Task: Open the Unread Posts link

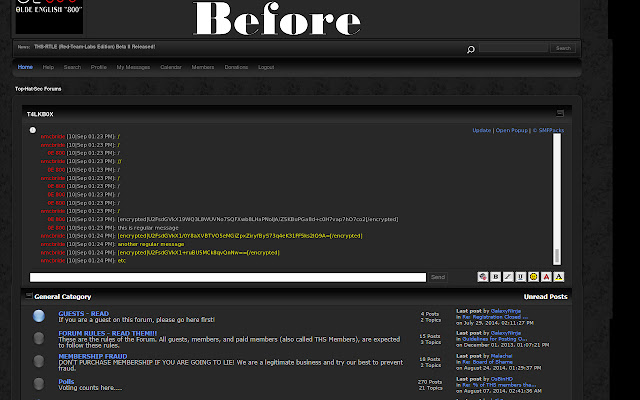Action: click(546, 297)
